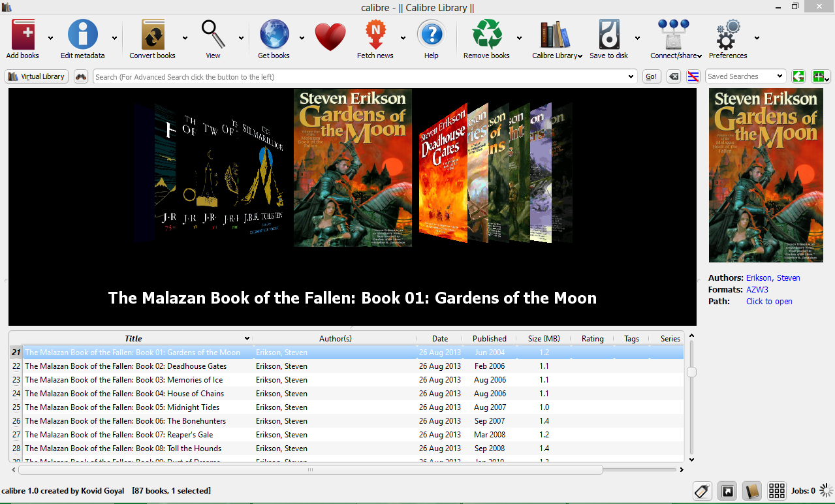835x504 pixels.
Task: Click the vertical scrollbar handle of book list
Action: (x=691, y=371)
